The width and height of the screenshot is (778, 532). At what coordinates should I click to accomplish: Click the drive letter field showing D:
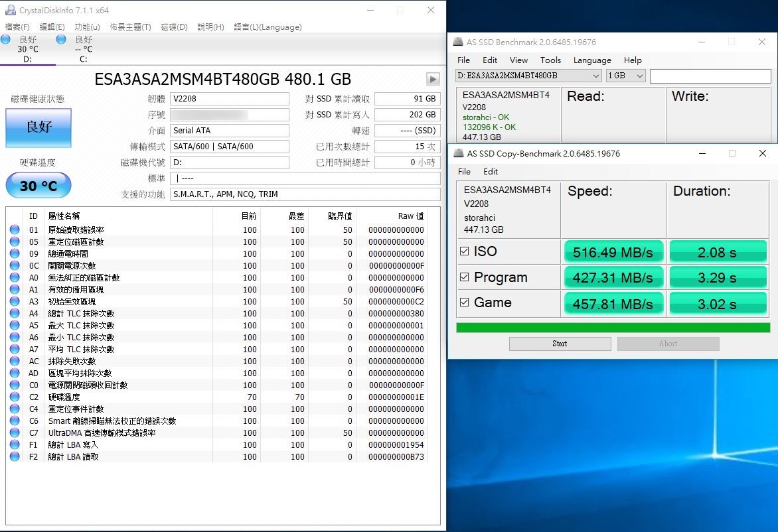coord(229,162)
